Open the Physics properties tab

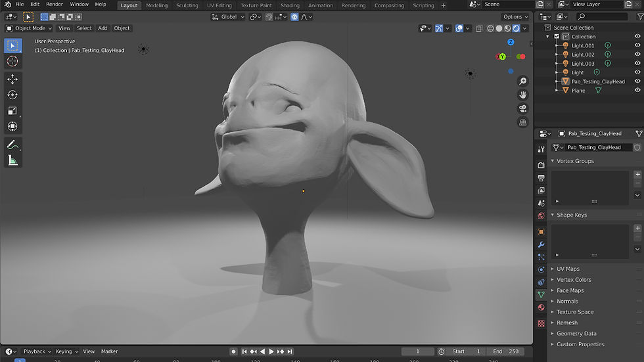(x=541, y=269)
